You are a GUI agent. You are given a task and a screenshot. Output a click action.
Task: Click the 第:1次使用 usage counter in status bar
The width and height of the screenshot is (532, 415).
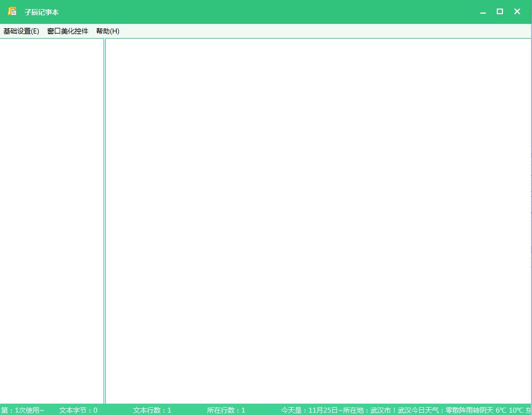(x=23, y=410)
